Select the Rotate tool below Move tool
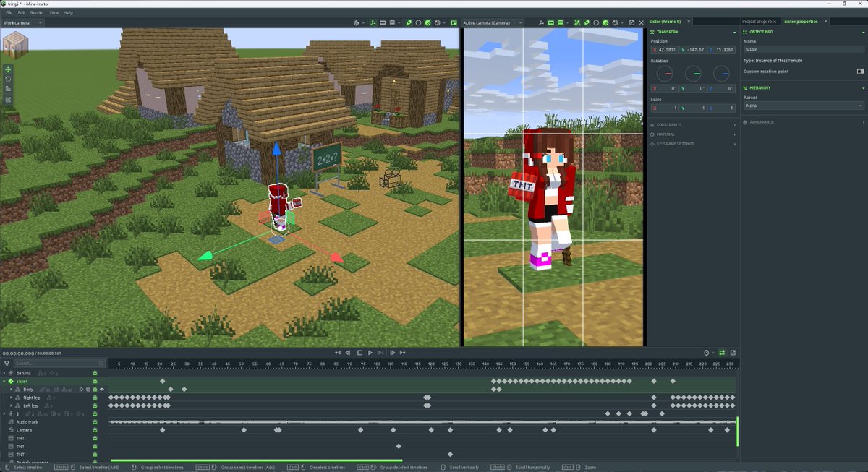868x472 pixels. [x=8, y=79]
